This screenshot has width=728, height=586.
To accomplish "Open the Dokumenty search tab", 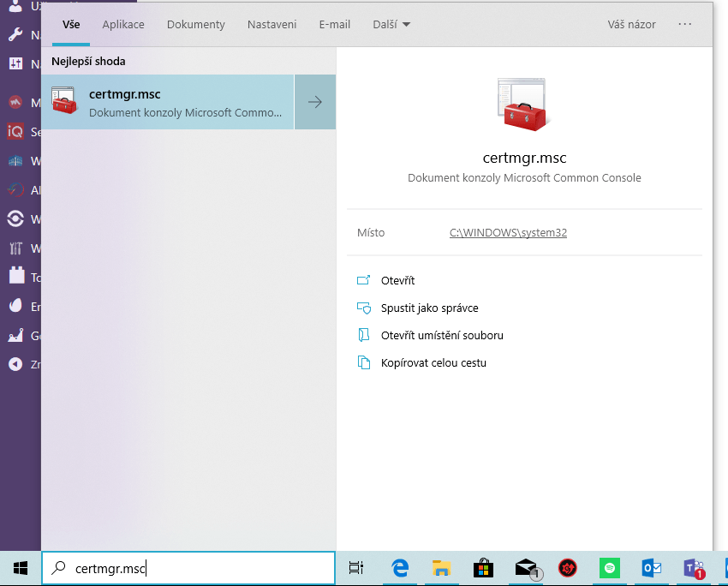I will click(x=196, y=25).
